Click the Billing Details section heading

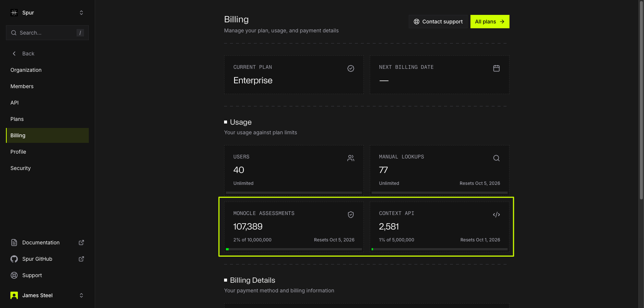pos(253,280)
